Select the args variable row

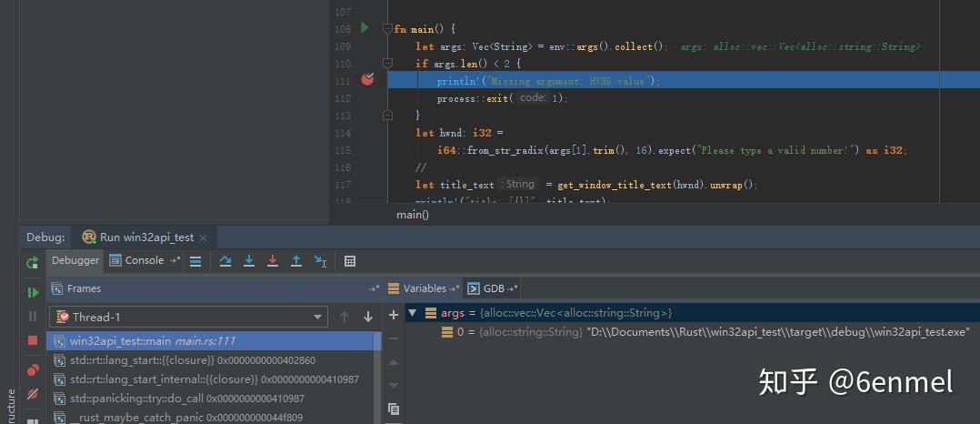(x=693, y=313)
